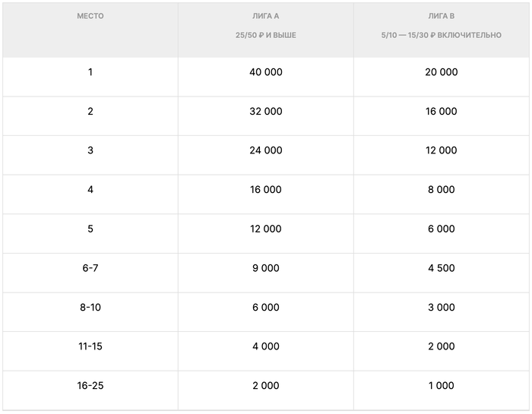Select place range 11-15 cell

coord(90,346)
